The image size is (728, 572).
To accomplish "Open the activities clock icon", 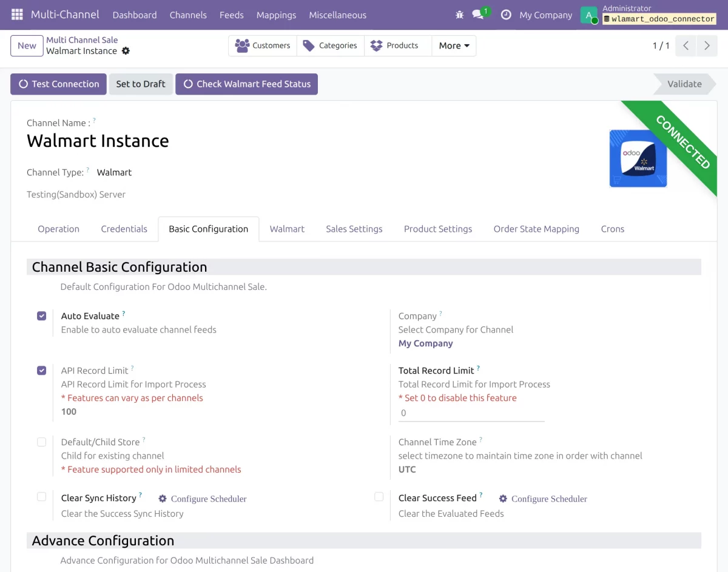I will [x=506, y=15].
